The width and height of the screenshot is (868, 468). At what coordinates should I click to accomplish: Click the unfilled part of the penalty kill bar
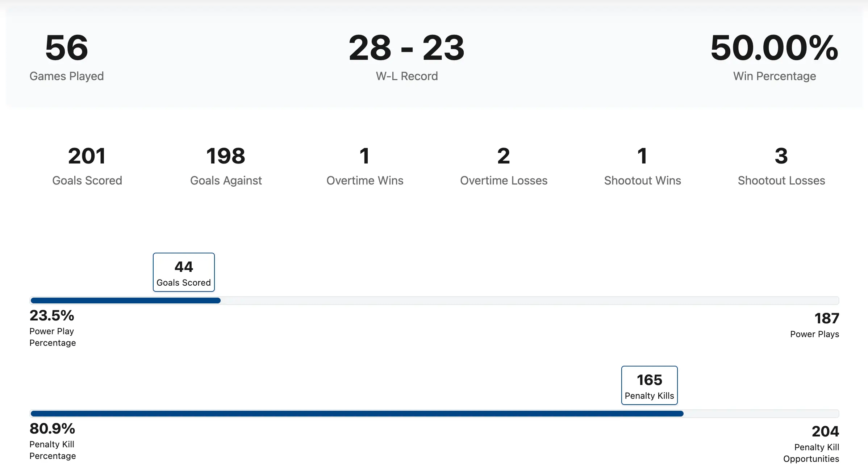click(x=761, y=414)
